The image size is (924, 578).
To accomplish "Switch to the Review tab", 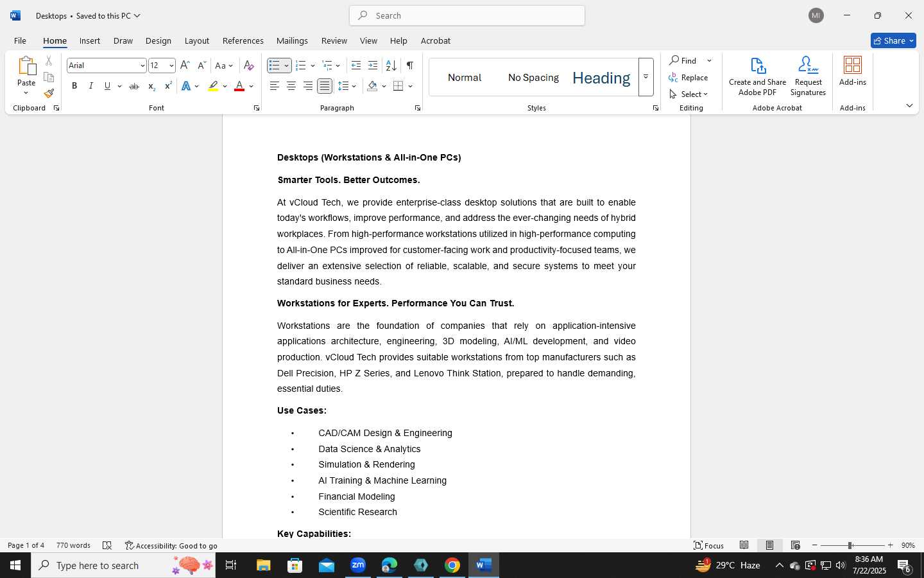I will (334, 40).
